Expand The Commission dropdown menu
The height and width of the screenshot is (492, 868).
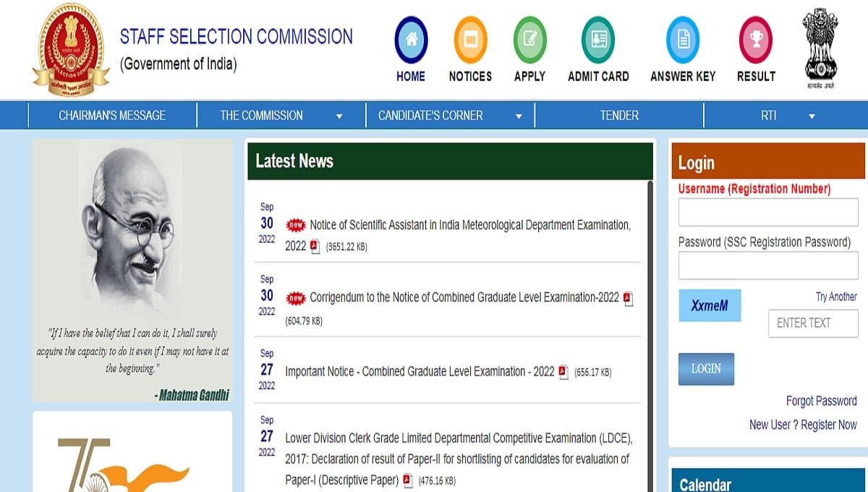[280, 116]
